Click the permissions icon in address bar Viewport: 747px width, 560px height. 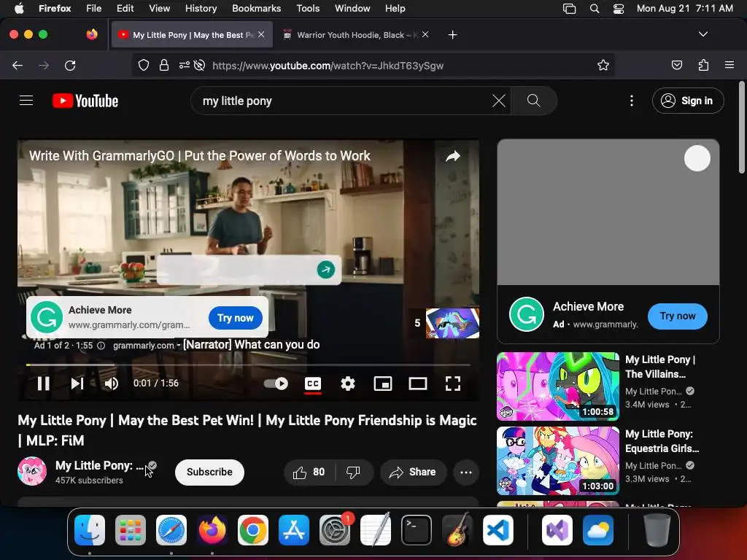point(185,65)
